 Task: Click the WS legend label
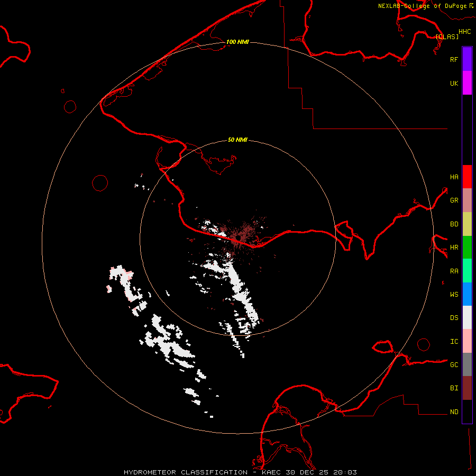454,295
